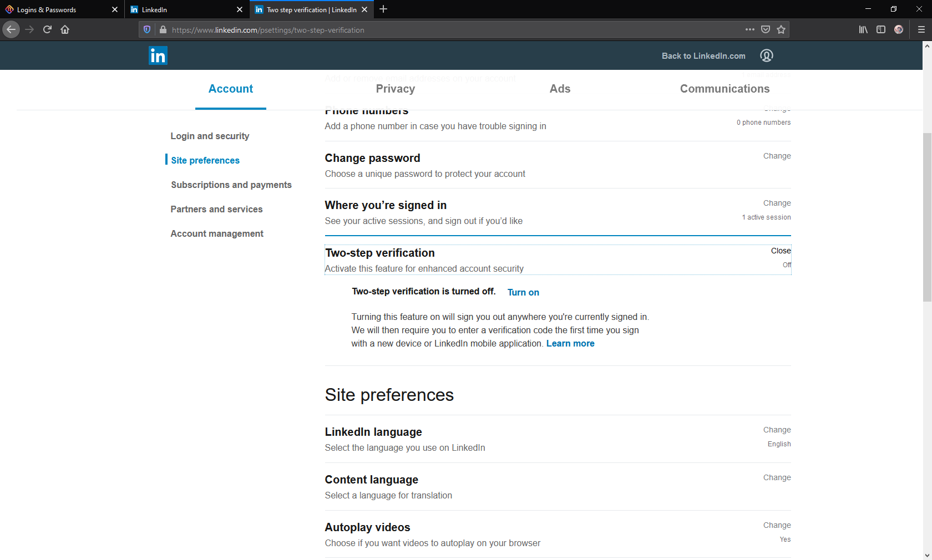This screenshot has height=560, width=932.
Task: Open the Learn more link
Action: point(570,343)
